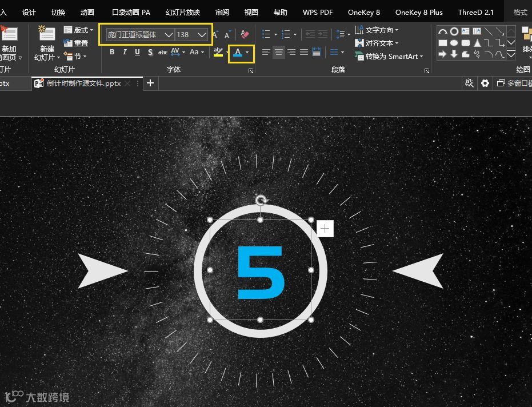The image size is (532, 407).
Task: Select the triangle shape
Action: tap(477, 43)
